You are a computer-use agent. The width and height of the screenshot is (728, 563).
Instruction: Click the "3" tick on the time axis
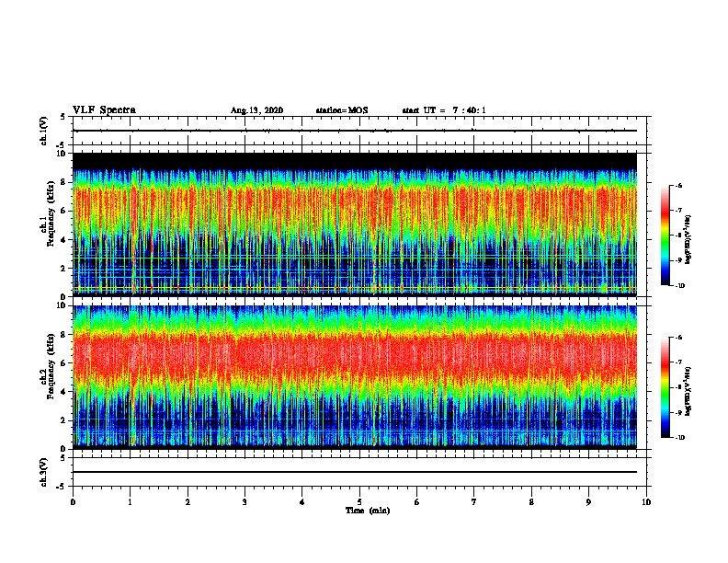pos(245,502)
